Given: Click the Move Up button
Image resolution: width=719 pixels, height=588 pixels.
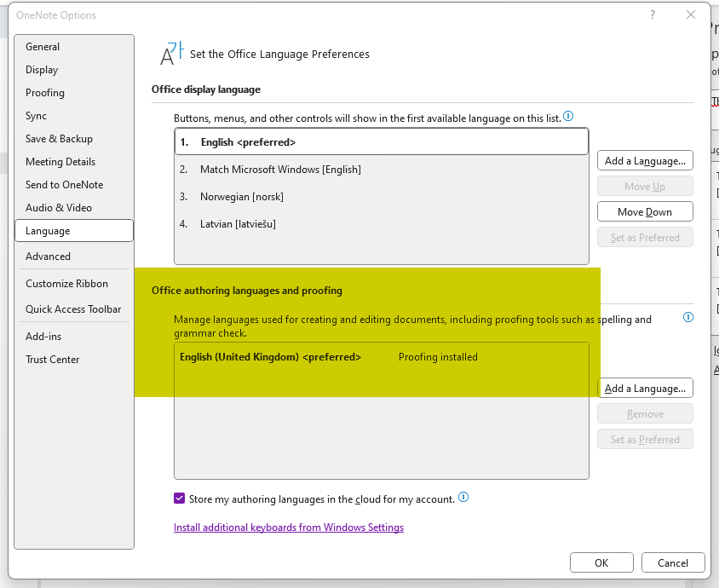Looking at the screenshot, I should click(x=645, y=187).
